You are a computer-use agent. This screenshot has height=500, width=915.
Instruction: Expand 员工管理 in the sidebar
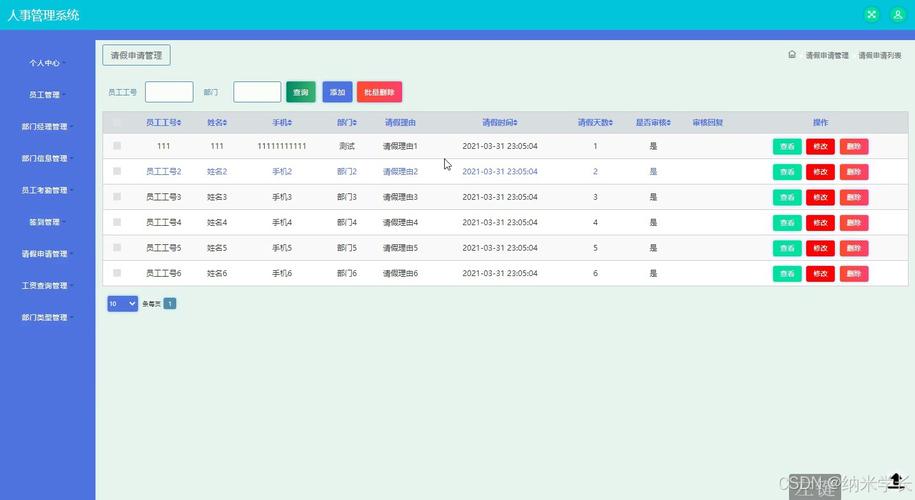[x=47, y=95]
